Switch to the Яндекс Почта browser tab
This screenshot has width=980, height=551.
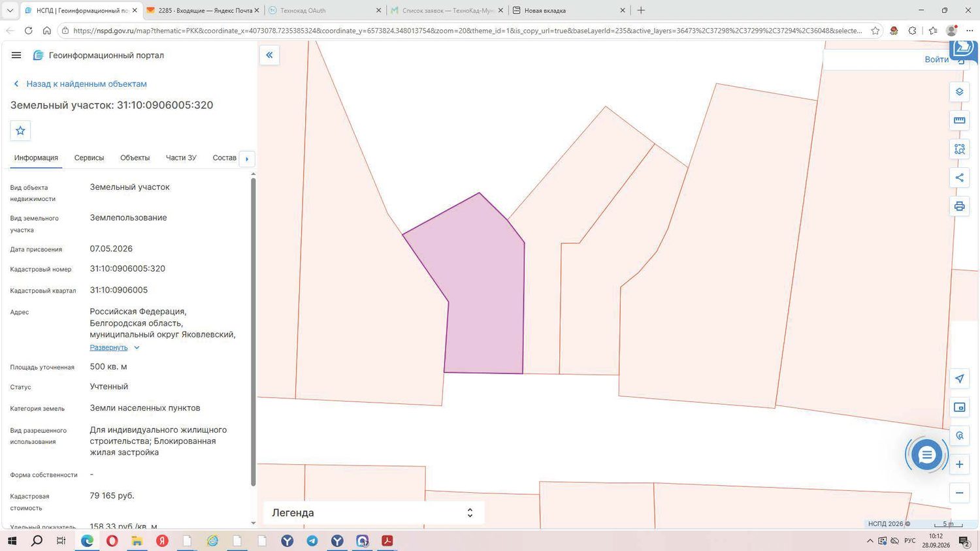pos(202,10)
